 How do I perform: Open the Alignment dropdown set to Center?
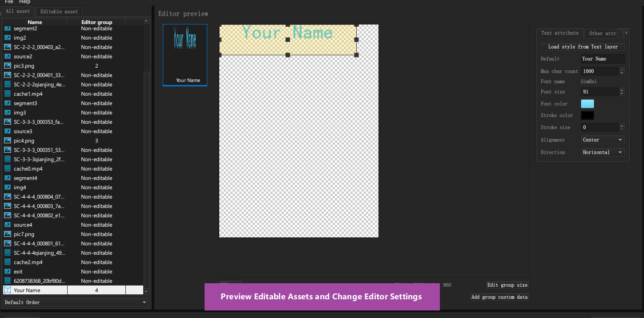pyautogui.click(x=603, y=139)
